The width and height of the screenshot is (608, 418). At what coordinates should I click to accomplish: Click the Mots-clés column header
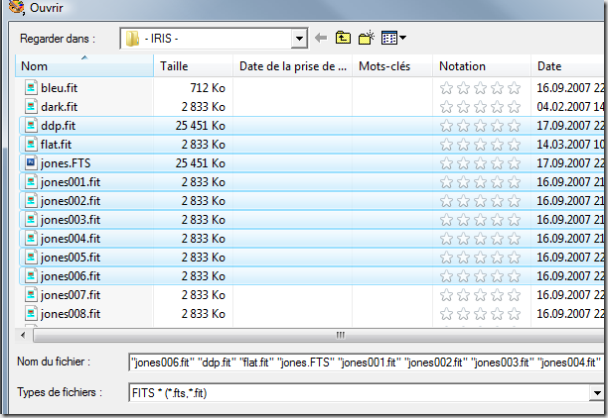point(392,66)
